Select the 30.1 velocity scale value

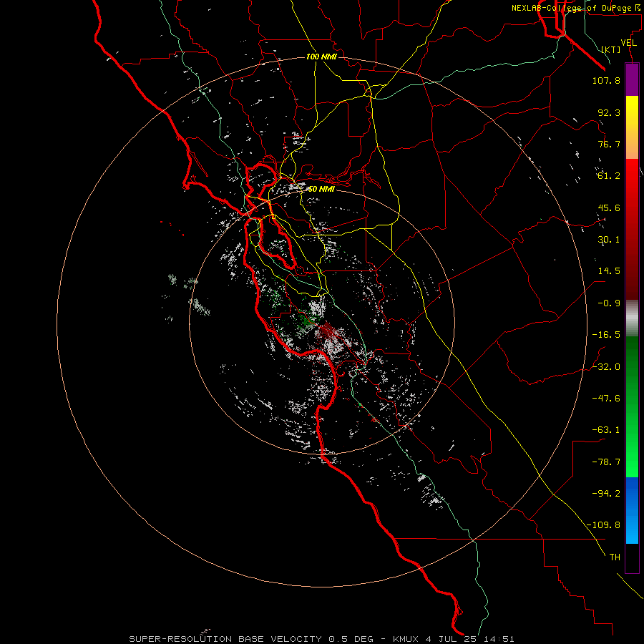(x=609, y=240)
